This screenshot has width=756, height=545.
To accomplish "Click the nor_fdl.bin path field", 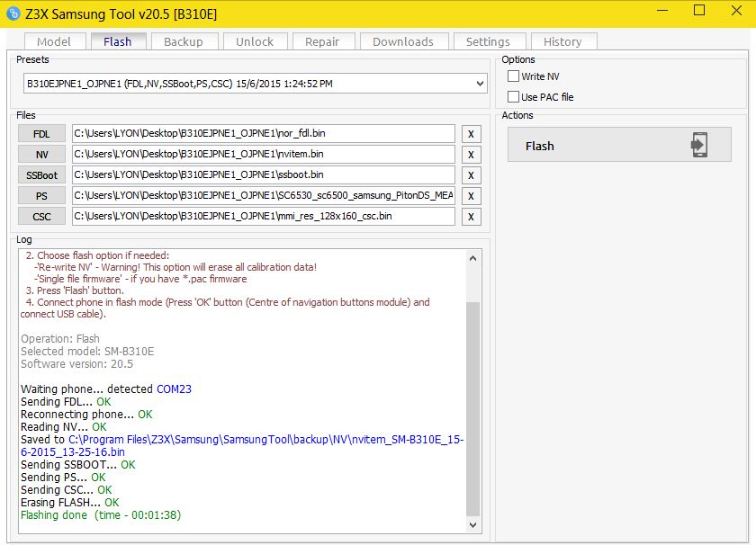I will point(263,133).
